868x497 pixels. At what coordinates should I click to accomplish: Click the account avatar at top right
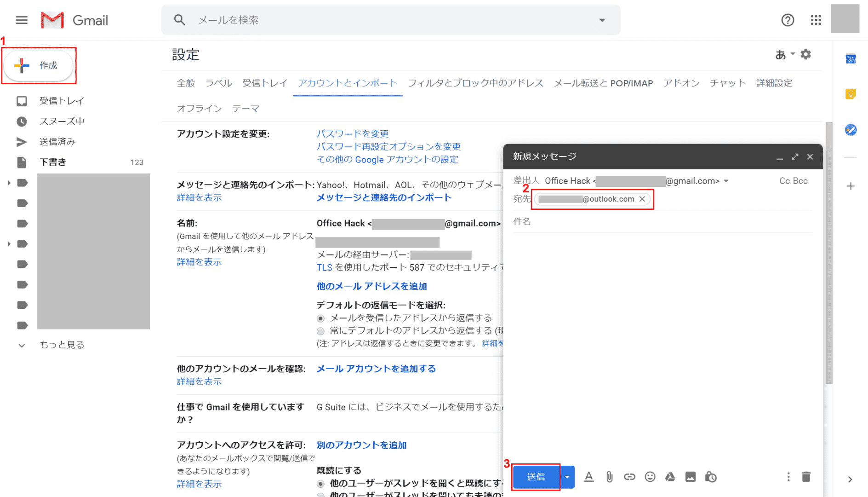pyautogui.click(x=845, y=19)
